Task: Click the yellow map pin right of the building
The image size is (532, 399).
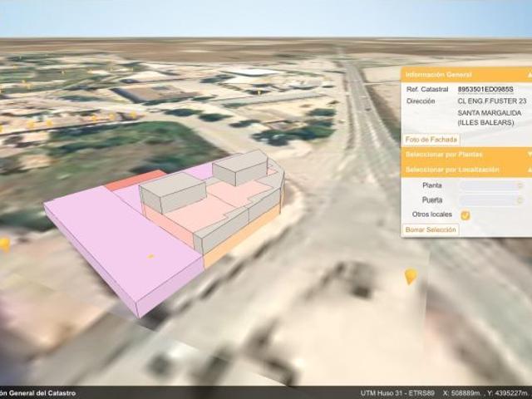Action: pos(411,277)
